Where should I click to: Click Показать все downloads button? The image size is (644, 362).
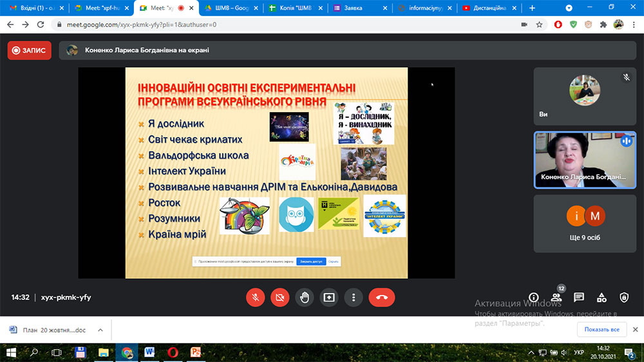(x=601, y=330)
